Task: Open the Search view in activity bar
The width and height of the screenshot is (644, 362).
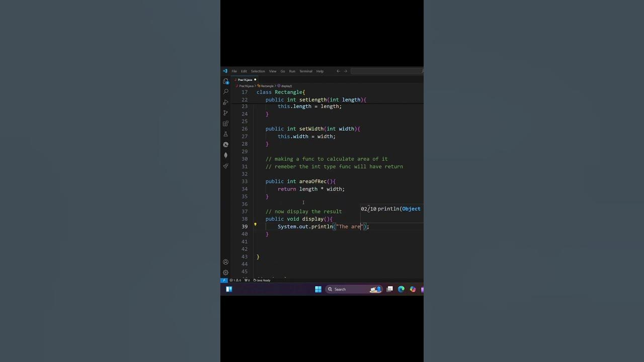Action: click(225, 92)
